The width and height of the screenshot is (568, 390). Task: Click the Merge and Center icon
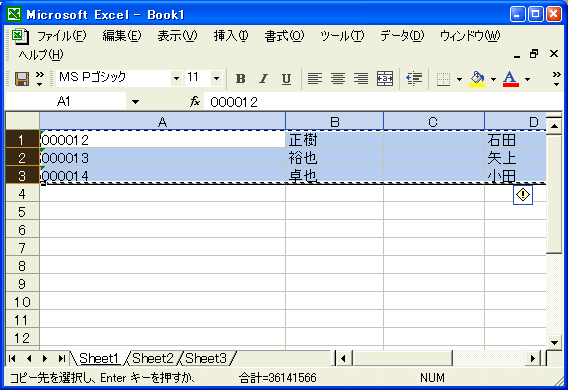click(385, 79)
